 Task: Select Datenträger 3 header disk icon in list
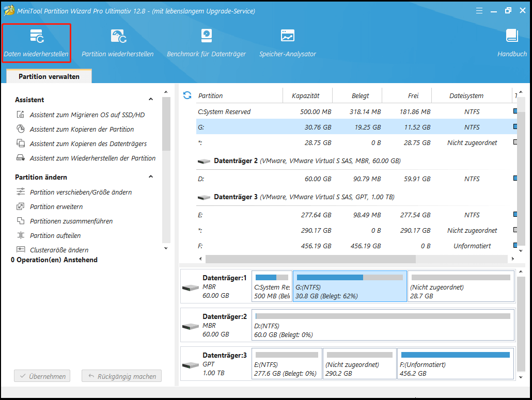point(204,197)
